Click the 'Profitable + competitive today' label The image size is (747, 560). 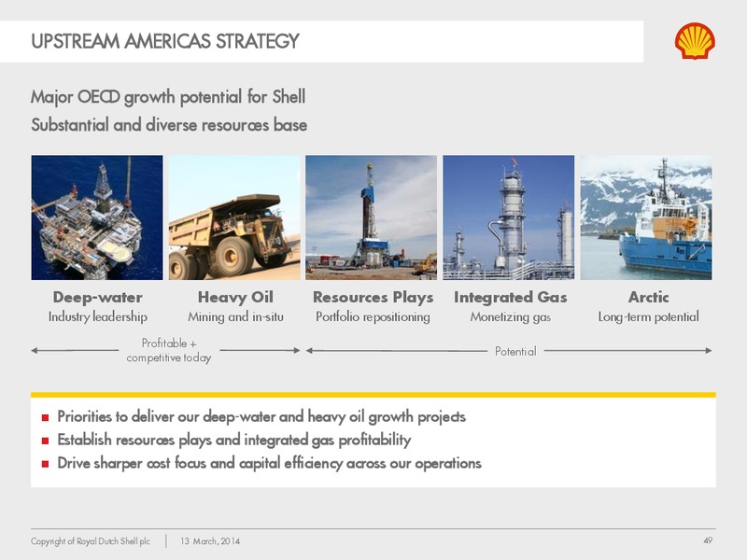click(x=169, y=351)
